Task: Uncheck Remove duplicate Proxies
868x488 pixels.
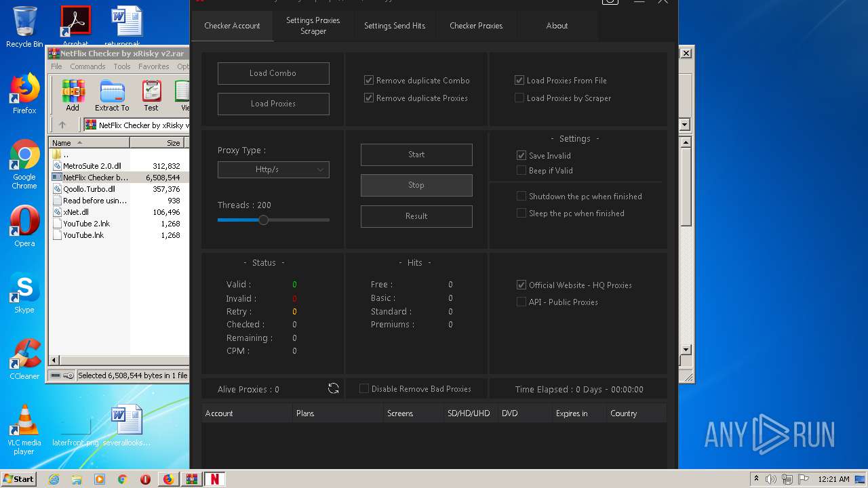Action: point(369,98)
